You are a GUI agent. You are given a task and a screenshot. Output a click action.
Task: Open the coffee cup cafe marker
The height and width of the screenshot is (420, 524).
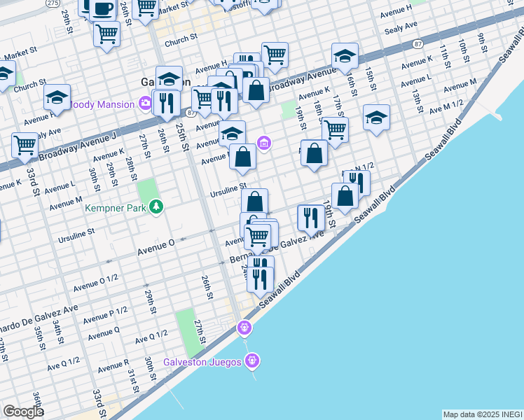point(103,10)
